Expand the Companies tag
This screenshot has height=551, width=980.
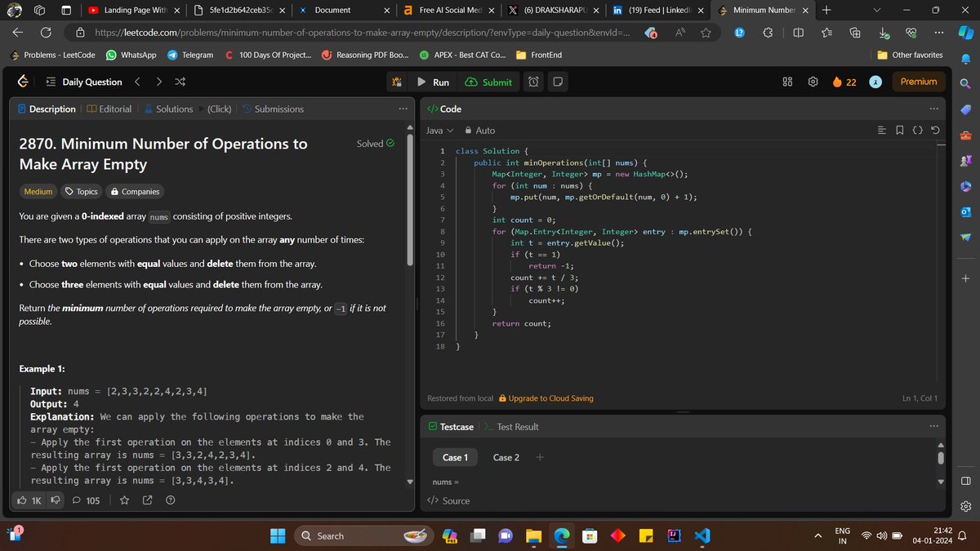tap(135, 192)
